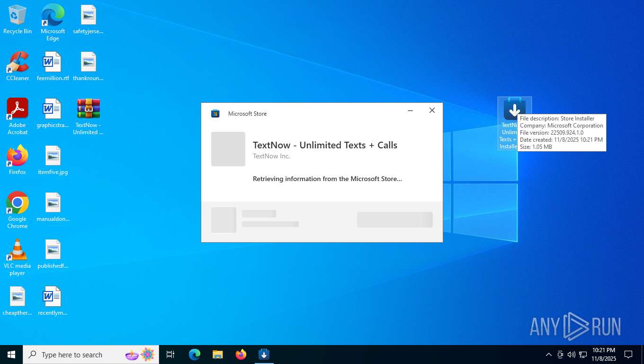644x364 pixels.
Task: Launch the Adobe Acrobat desktop shortcut
Action: [18, 117]
